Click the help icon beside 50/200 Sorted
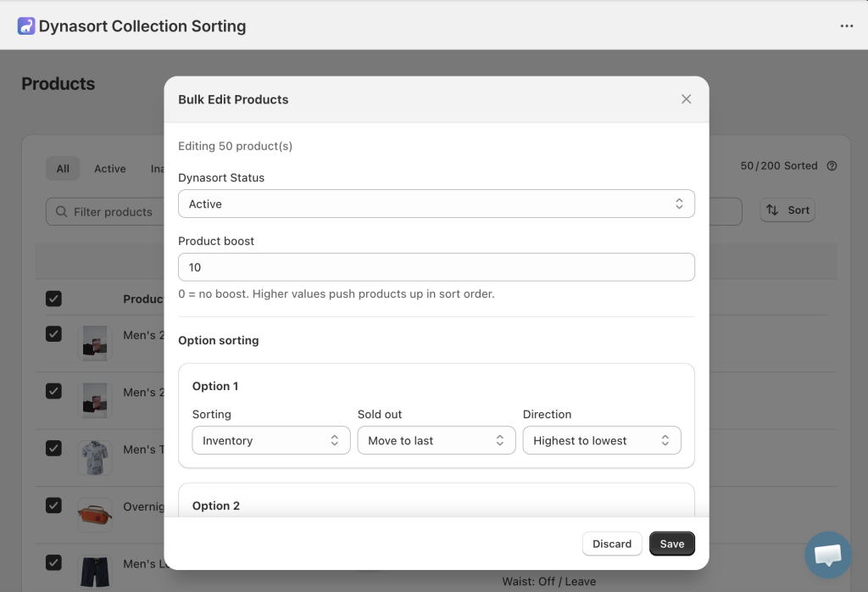The height and width of the screenshot is (592, 868). coord(832,166)
